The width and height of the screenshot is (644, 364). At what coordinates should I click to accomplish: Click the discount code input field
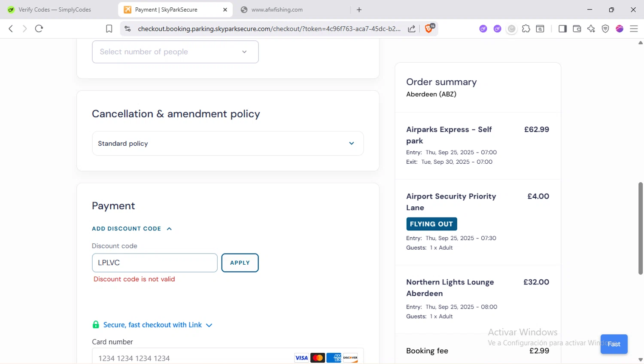coord(155,263)
